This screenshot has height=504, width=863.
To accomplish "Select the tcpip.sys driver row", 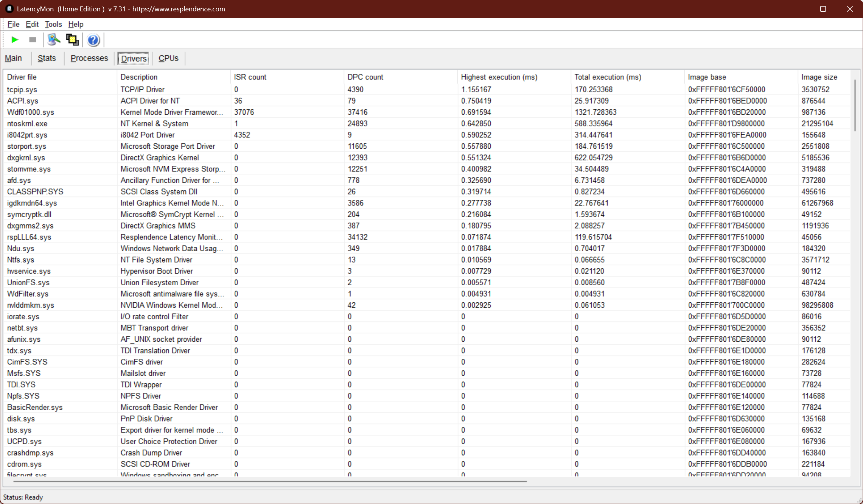I will tap(22, 90).
